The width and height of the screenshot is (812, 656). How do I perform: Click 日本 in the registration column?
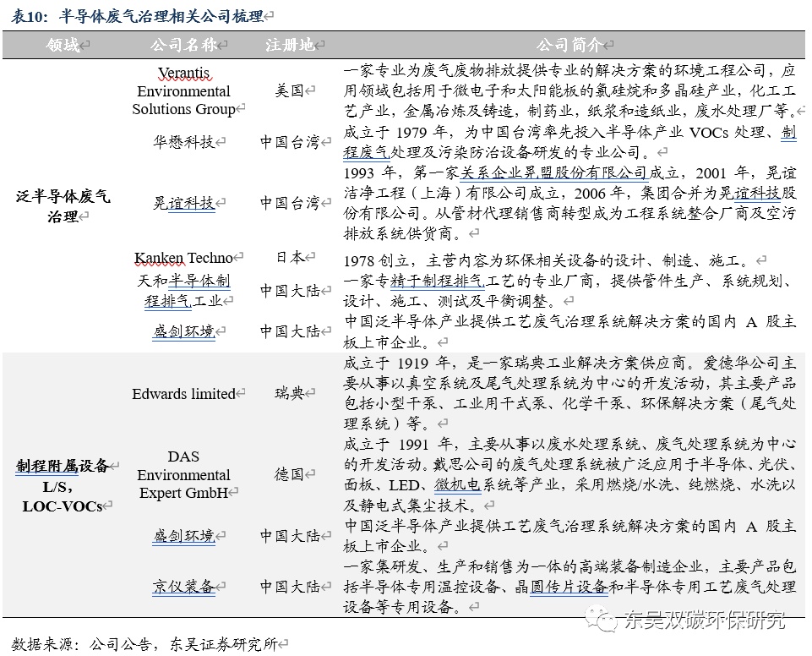[290, 257]
